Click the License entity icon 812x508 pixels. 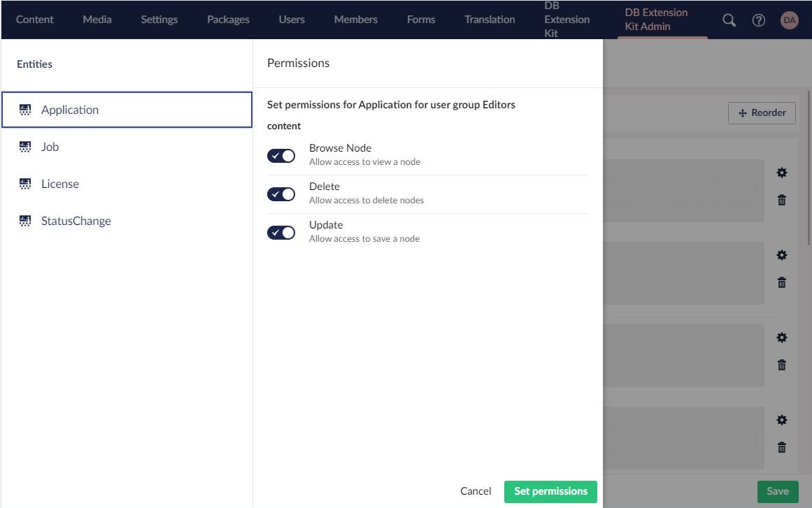[x=25, y=183]
